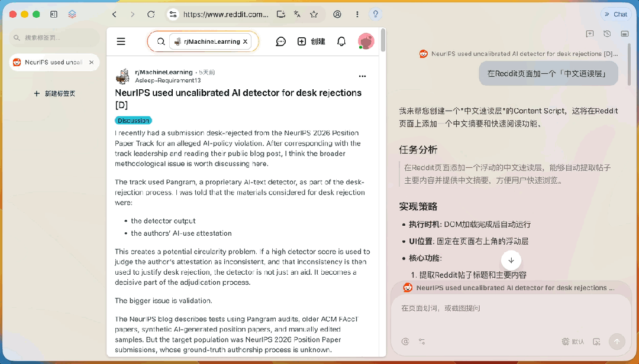Start a new chat with the plus icon

590,34
